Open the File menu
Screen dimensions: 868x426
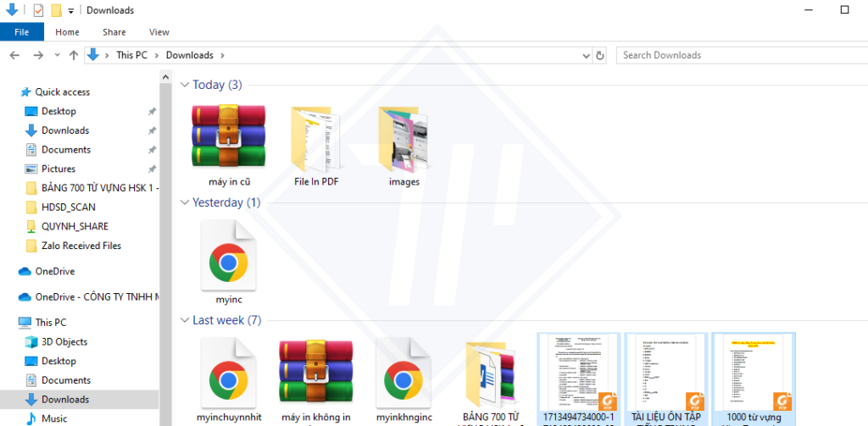21,32
